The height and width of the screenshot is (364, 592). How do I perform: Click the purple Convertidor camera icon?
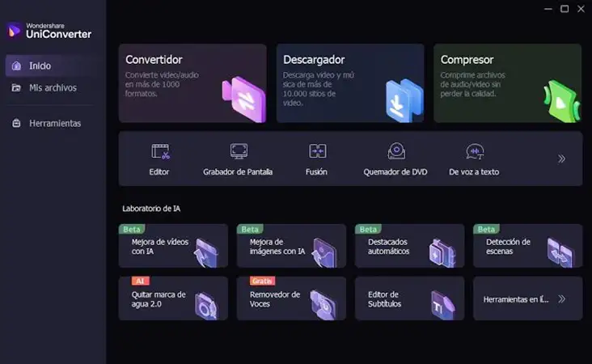(244, 99)
